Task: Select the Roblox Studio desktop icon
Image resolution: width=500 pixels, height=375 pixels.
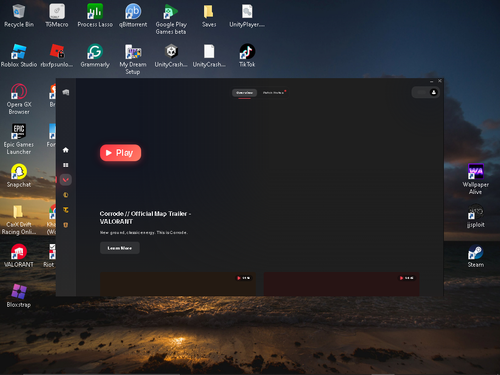Action: [x=19, y=56]
